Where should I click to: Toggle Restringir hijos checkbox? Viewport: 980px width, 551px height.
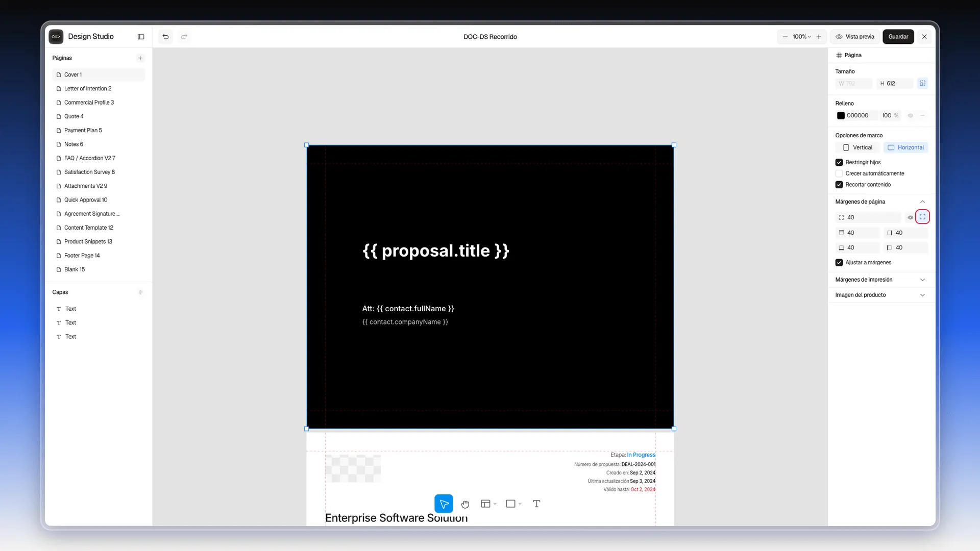click(x=839, y=162)
